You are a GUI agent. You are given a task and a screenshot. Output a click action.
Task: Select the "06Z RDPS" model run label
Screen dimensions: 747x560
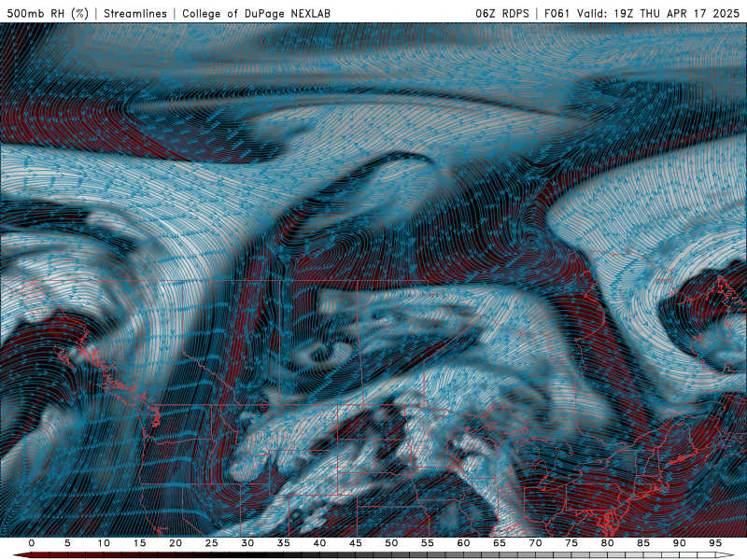coord(502,13)
